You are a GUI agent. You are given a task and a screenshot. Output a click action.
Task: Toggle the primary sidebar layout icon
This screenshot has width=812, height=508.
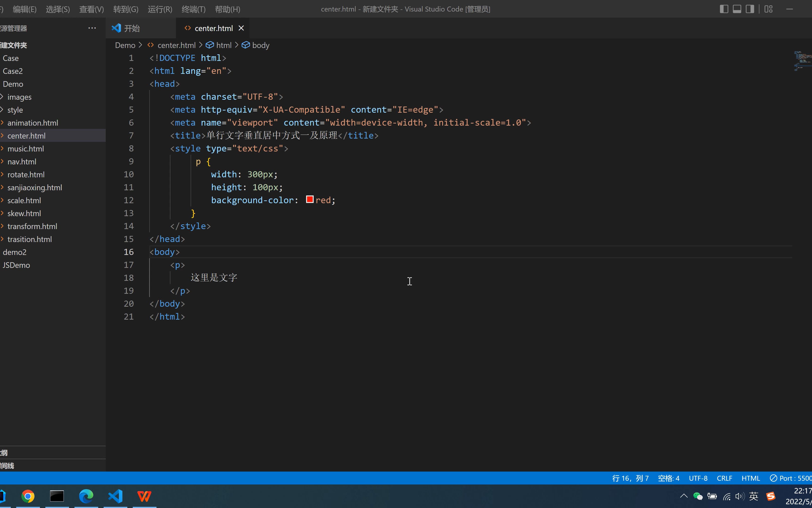(x=724, y=9)
